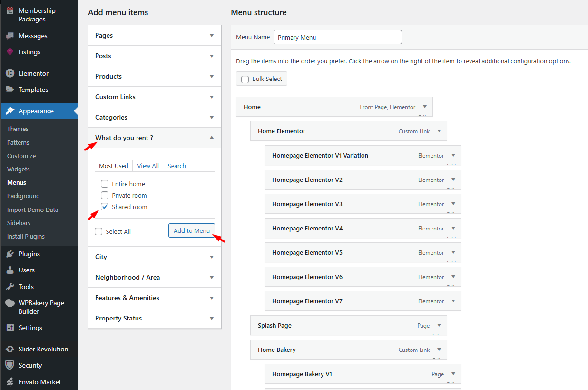Expand Homepage Elementor V3 item options

click(453, 204)
